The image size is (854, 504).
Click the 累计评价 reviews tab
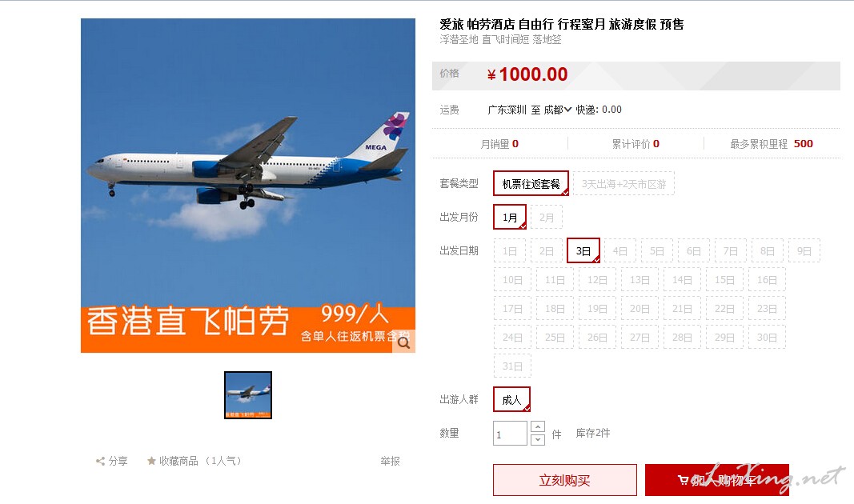click(x=635, y=144)
